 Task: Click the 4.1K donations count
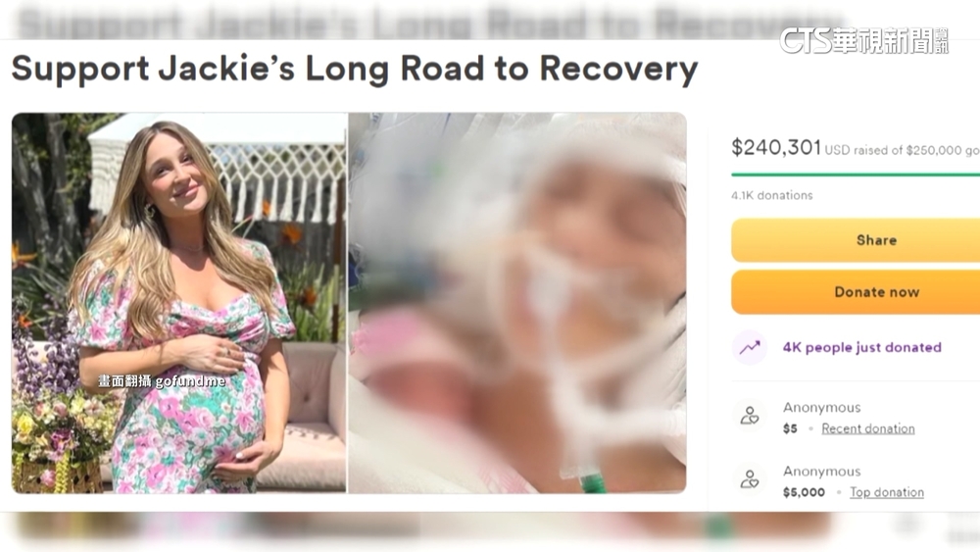tap(772, 196)
